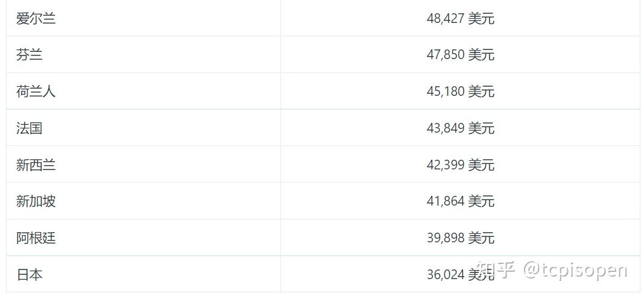
Task: Click the 新西兰 cell
Action: (36, 165)
